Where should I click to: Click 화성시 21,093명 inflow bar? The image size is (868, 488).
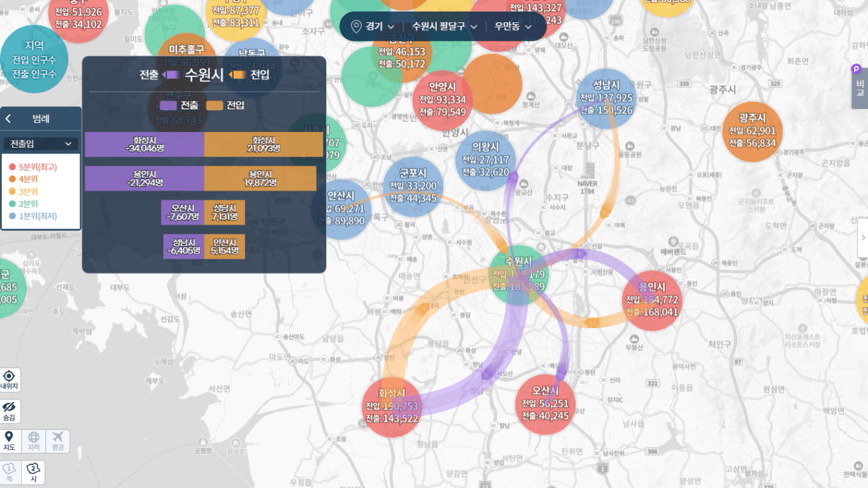(x=264, y=145)
